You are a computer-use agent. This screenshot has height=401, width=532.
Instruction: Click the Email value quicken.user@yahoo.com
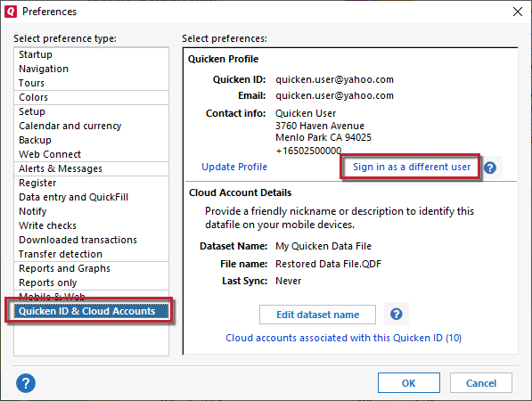click(x=334, y=96)
